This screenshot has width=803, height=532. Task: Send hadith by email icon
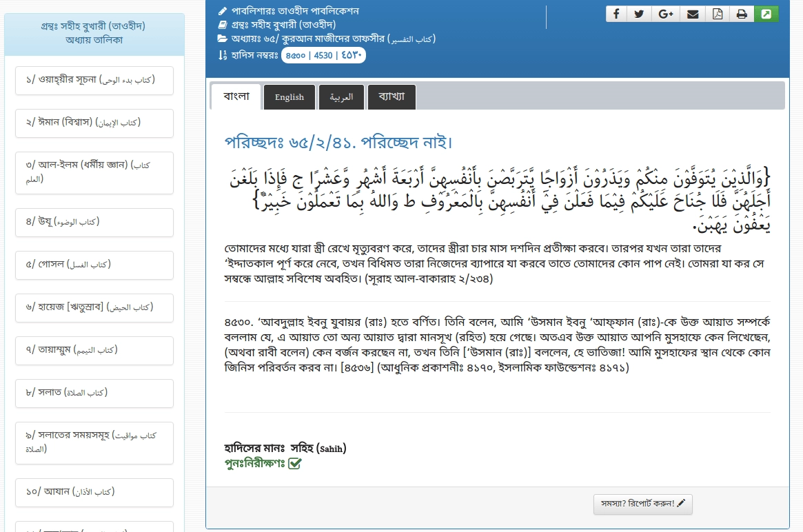[692, 14]
